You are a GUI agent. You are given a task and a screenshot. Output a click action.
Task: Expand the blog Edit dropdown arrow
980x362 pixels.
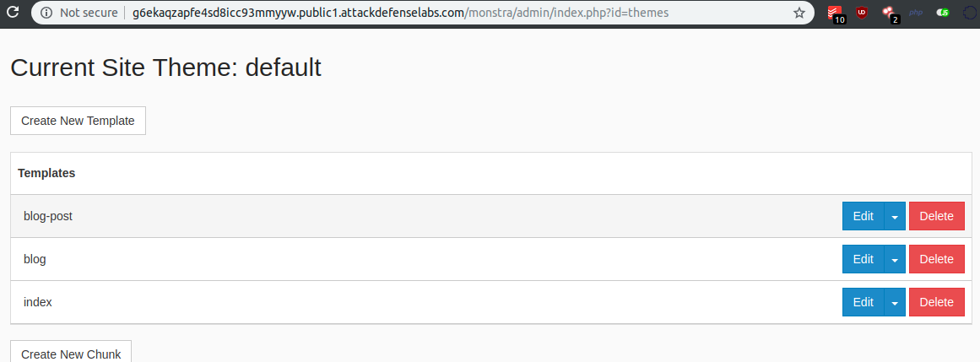(895, 259)
